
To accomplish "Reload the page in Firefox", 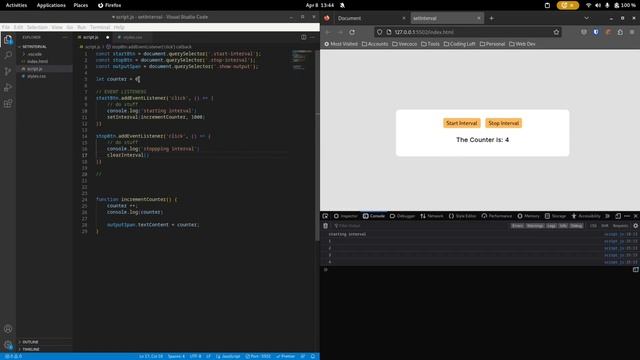I will click(352, 32).
